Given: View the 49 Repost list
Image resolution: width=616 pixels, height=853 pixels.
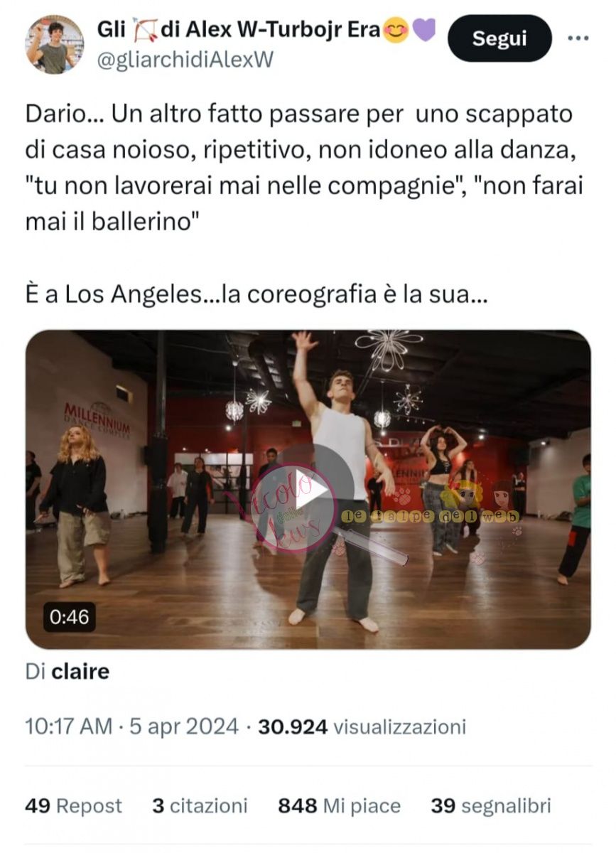Looking at the screenshot, I should (x=73, y=806).
